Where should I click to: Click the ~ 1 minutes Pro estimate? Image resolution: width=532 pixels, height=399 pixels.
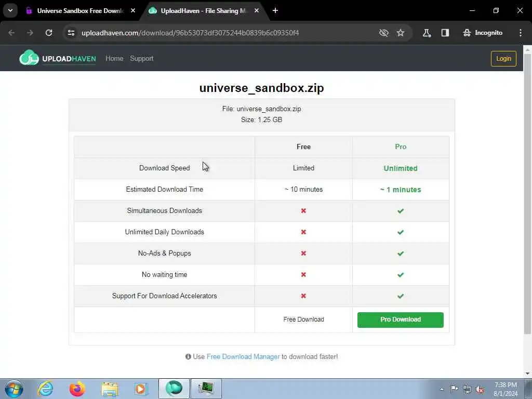click(x=401, y=190)
